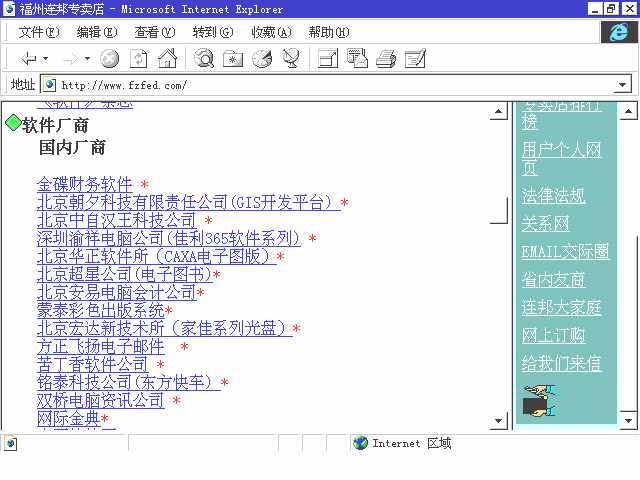This screenshot has width=640, height=480.
Task: Click the Print toolbar icon
Action: pos(386,59)
